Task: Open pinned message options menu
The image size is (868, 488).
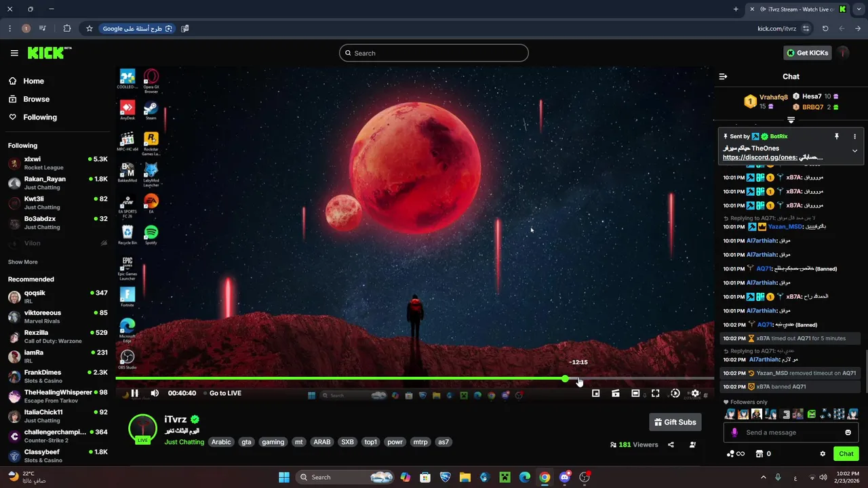Action: [854, 136]
